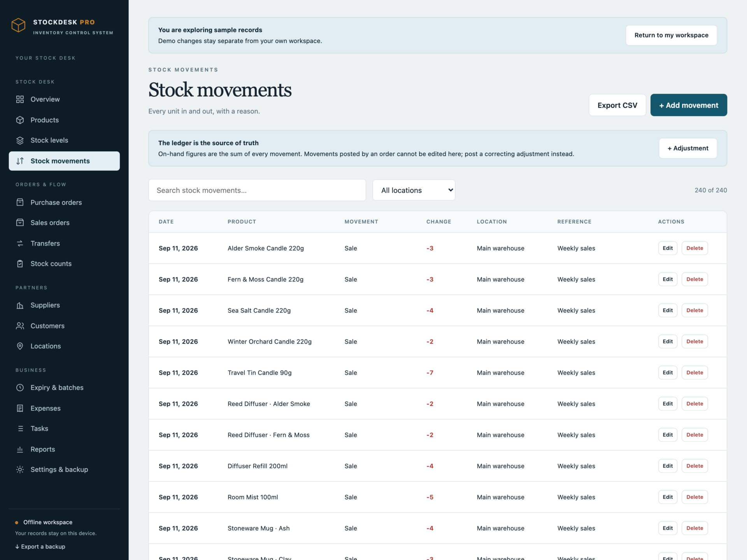Edit the Alder Smoke Candle 220g movement
This screenshot has width=747, height=560.
point(668,248)
